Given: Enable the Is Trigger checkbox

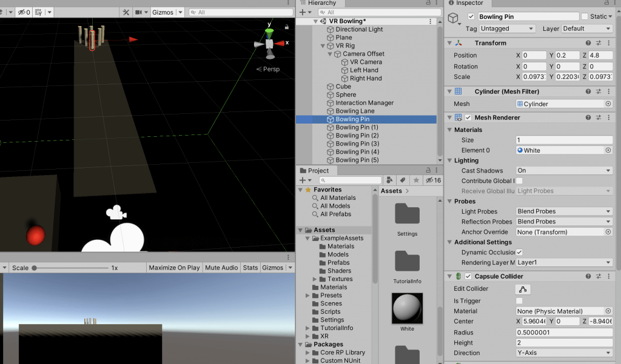Looking at the screenshot, I should point(519,301).
